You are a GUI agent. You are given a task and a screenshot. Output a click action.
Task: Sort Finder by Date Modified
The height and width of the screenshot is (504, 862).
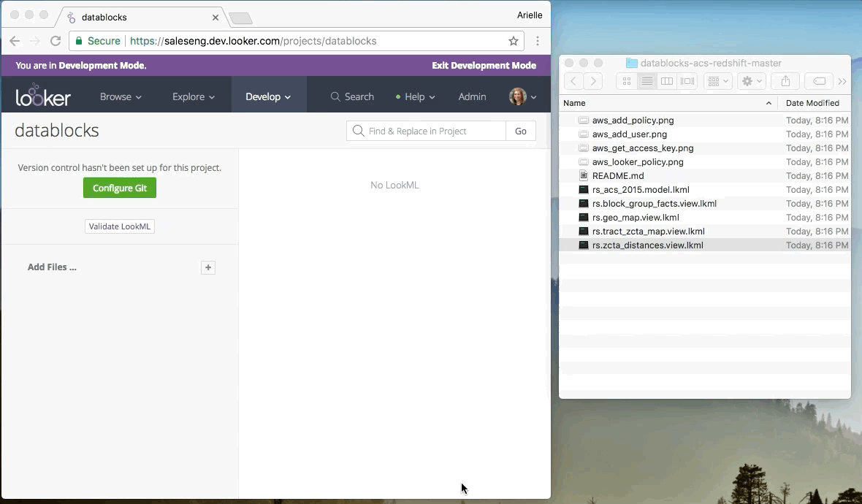tap(812, 103)
